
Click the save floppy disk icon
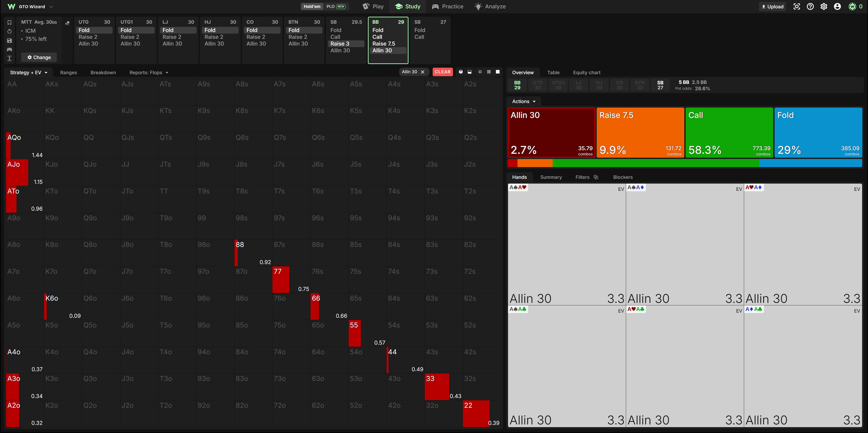[9, 40]
